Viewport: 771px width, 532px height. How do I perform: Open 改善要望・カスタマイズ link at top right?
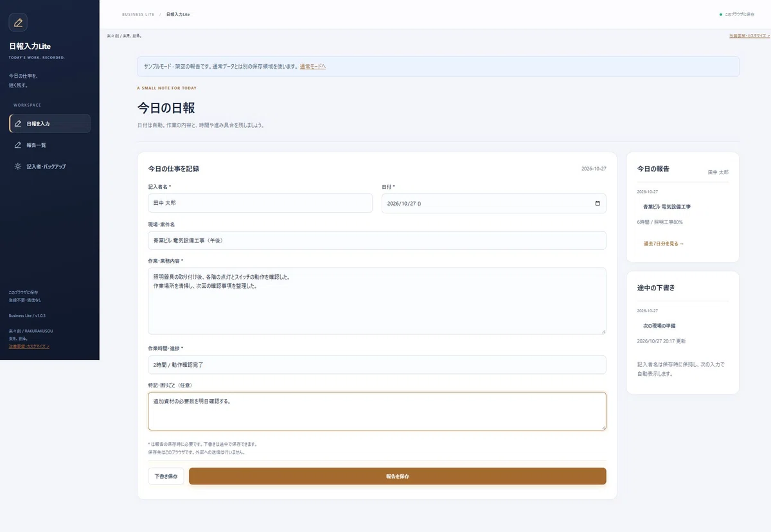click(x=749, y=36)
